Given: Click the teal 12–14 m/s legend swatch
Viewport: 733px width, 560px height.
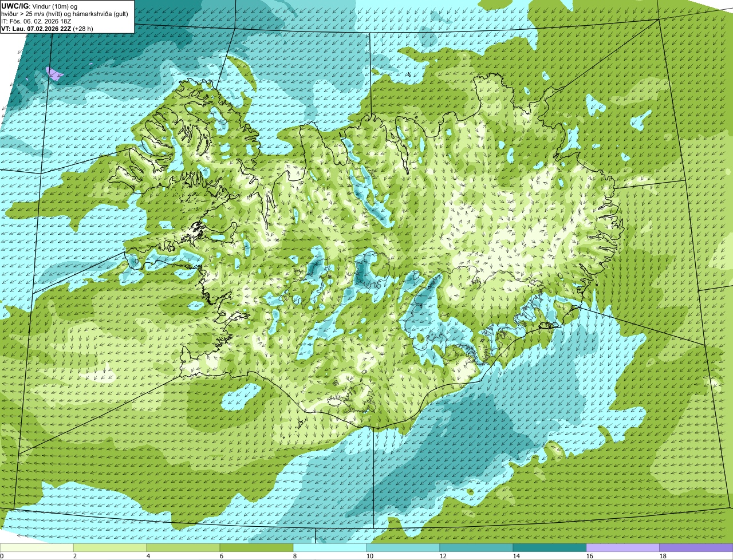Looking at the screenshot, I should (x=476, y=548).
